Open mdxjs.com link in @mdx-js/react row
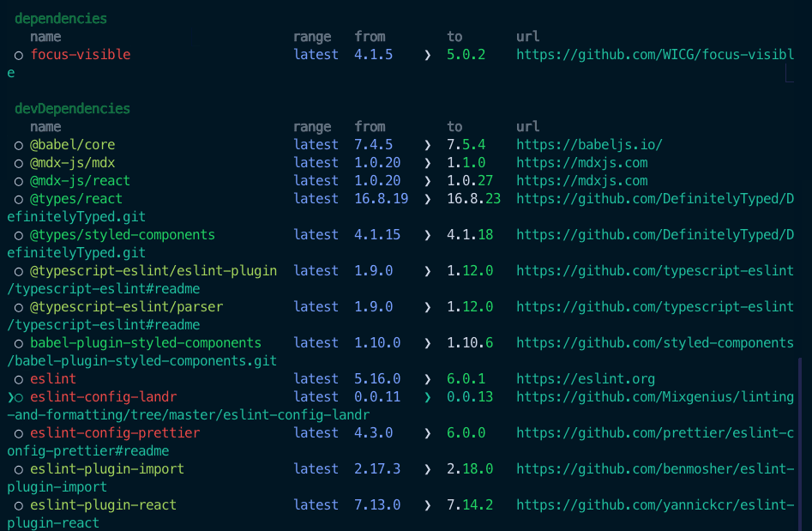The width and height of the screenshot is (812, 531). tap(581, 181)
